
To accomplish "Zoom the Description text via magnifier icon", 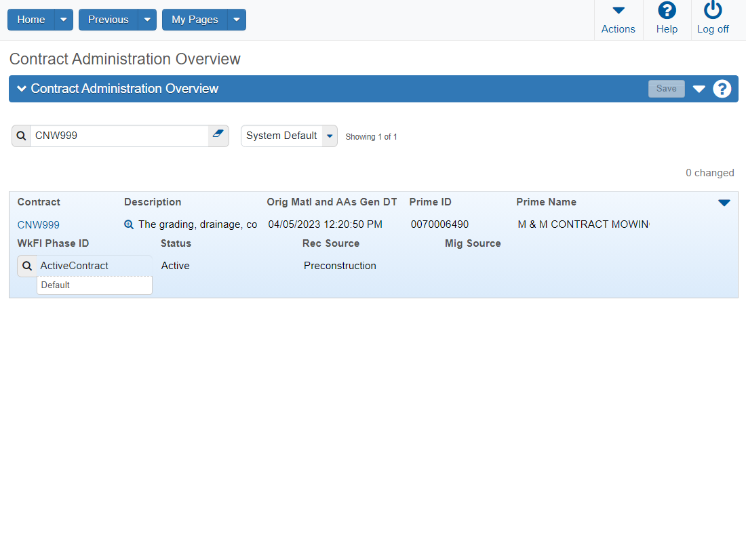I will [128, 224].
